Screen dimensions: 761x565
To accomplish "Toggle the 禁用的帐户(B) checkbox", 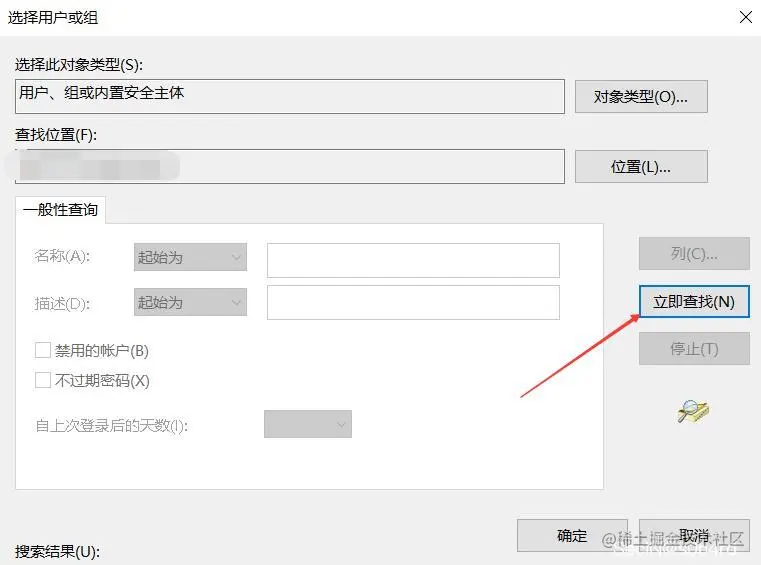I will click(43, 350).
